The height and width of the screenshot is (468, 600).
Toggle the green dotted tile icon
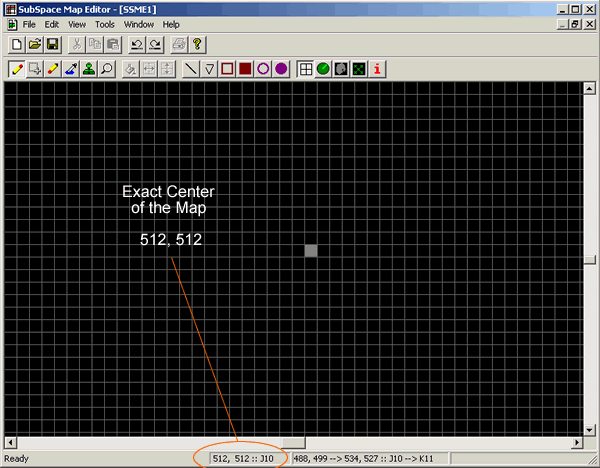pos(359,69)
